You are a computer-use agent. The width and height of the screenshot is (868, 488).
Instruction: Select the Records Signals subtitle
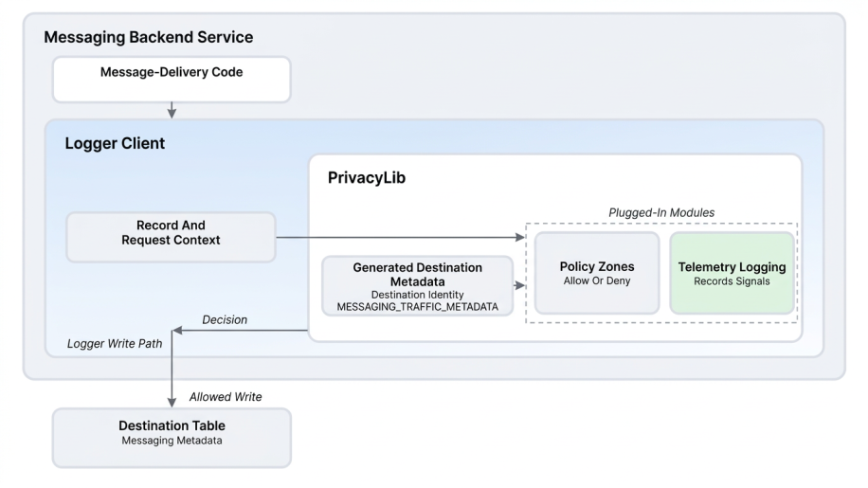click(732, 281)
